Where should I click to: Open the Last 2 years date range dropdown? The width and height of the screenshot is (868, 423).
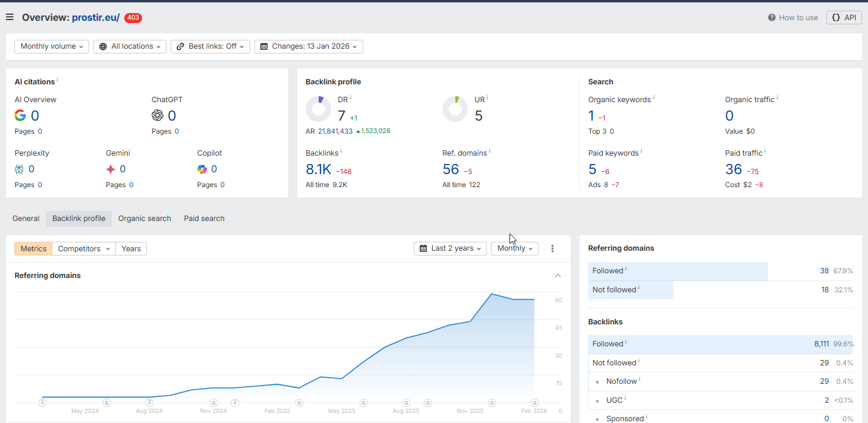[450, 248]
